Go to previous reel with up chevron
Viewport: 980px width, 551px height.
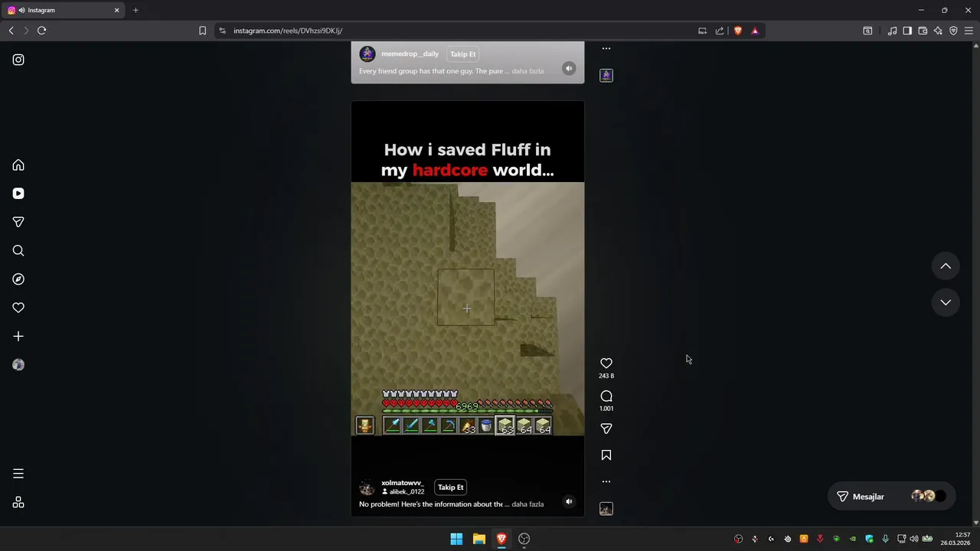(946, 266)
